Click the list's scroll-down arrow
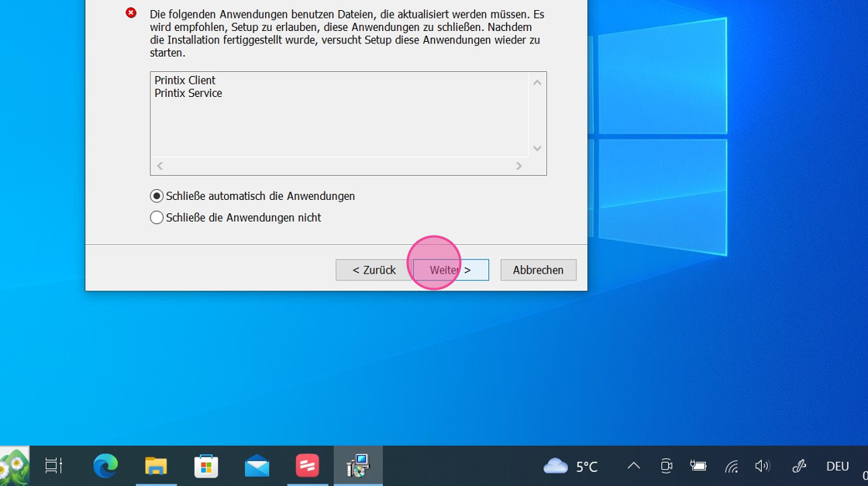This screenshot has height=486, width=868. (x=537, y=148)
